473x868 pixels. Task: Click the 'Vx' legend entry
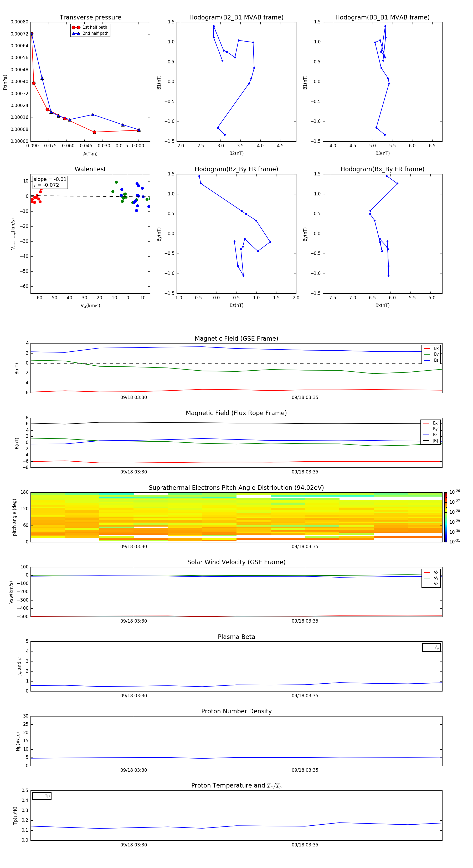click(431, 573)
